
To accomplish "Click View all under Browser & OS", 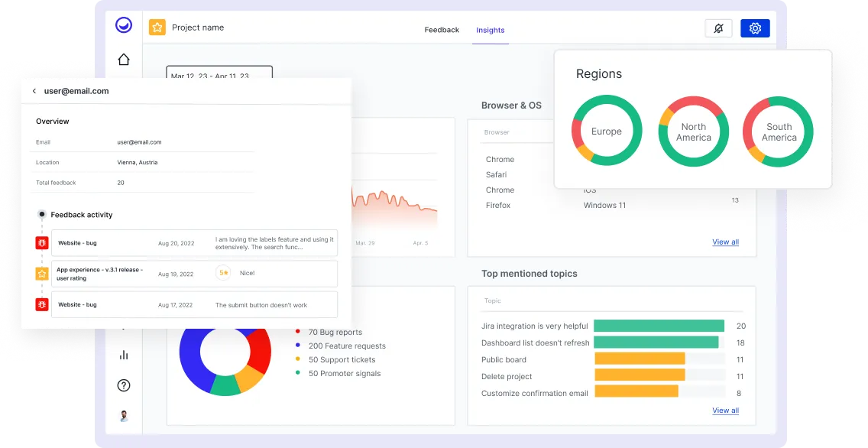I will coord(724,242).
